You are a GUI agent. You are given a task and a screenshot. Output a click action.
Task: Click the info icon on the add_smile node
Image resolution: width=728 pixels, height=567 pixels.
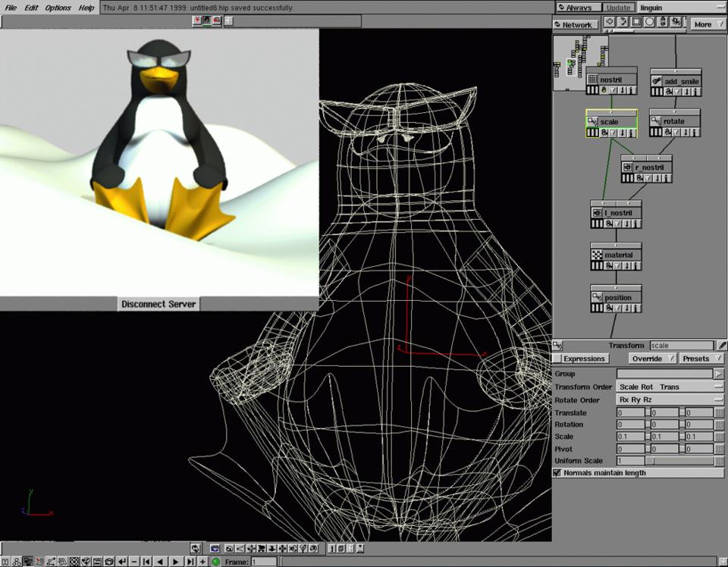695,92
